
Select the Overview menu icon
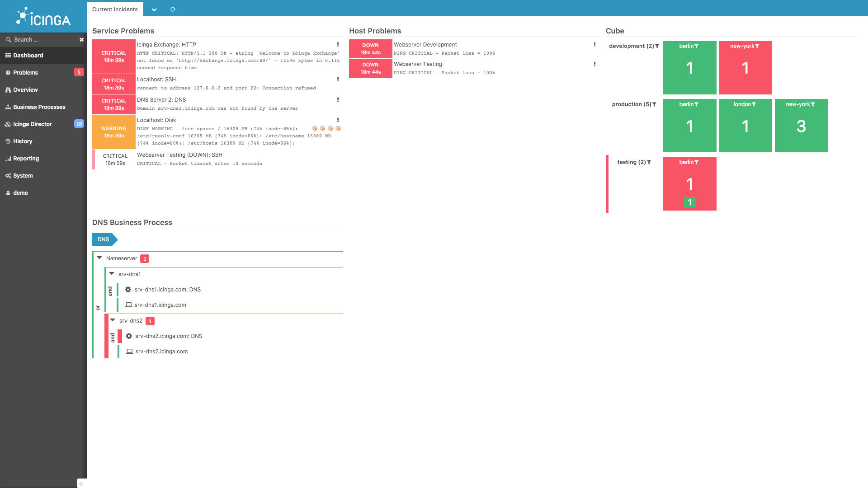pyautogui.click(x=8, y=89)
